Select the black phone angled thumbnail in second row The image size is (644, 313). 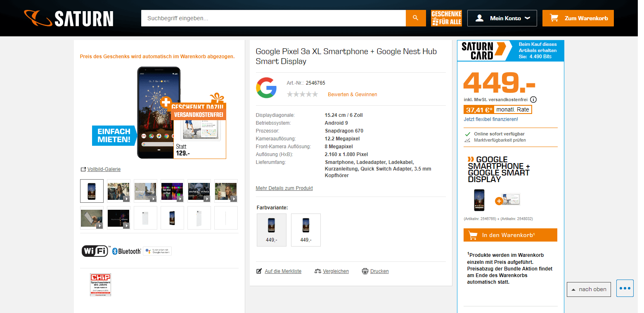click(x=172, y=218)
